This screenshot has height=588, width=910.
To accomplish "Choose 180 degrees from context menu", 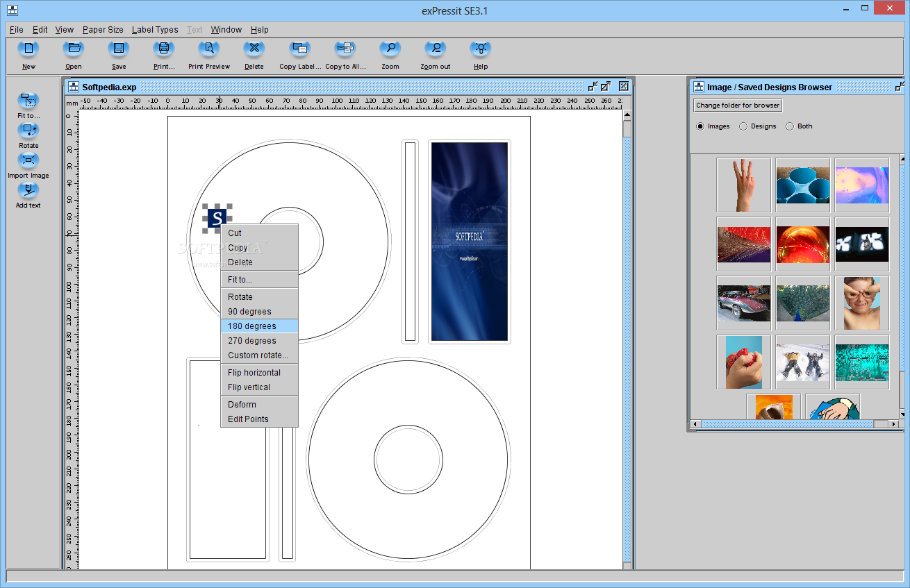I will coord(259,326).
